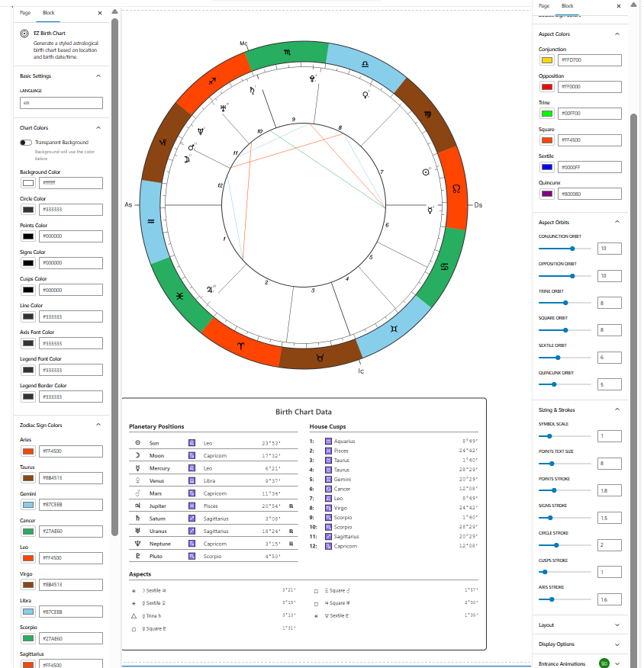The height and width of the screenshot is (668, 644).
Task: Click the EZ Birth Chart block icon
Action: tap(25, 34)
